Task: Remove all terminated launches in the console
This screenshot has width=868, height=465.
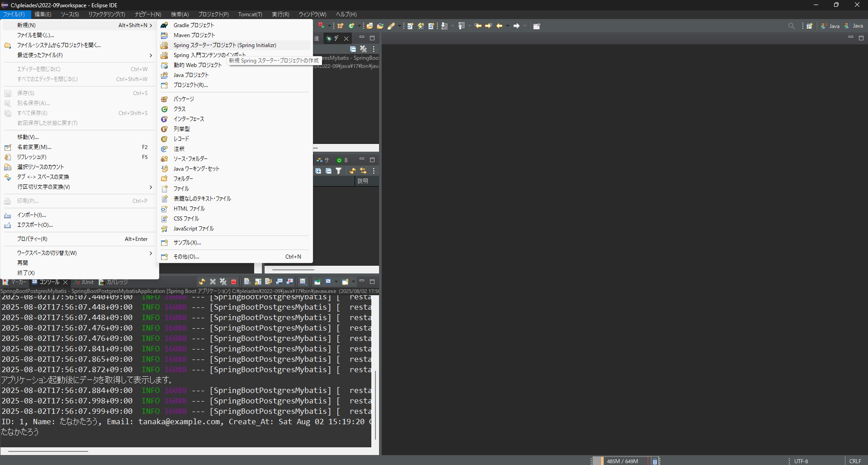Action: pyautogui.click(x=223, y=282)
